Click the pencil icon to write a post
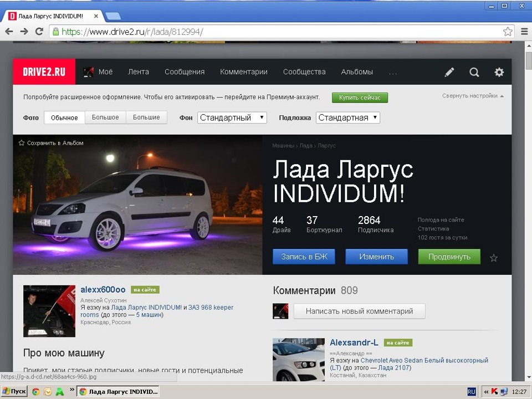The width and height of the screenshot is (532, 399). coord(449,72)
